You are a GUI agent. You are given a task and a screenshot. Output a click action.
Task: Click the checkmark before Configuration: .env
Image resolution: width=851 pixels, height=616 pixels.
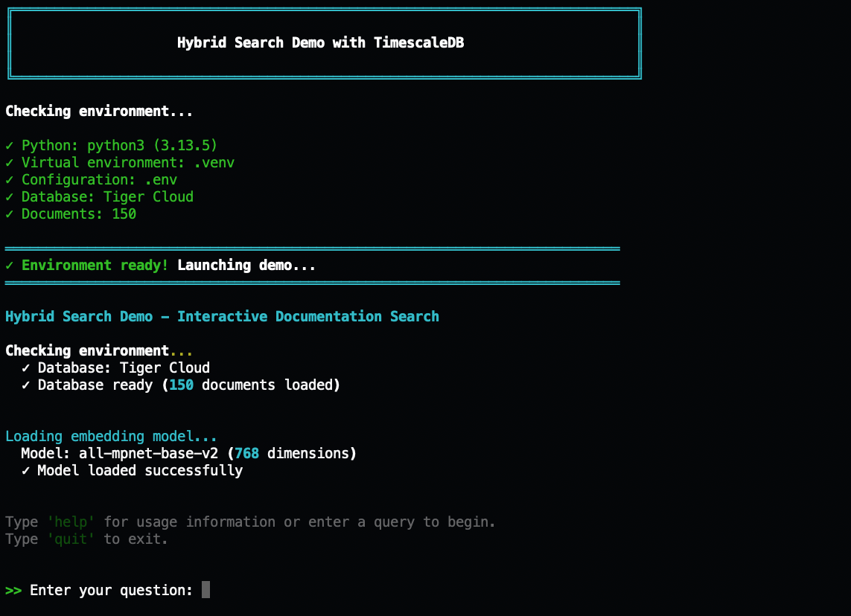click(x=10, y=180)
